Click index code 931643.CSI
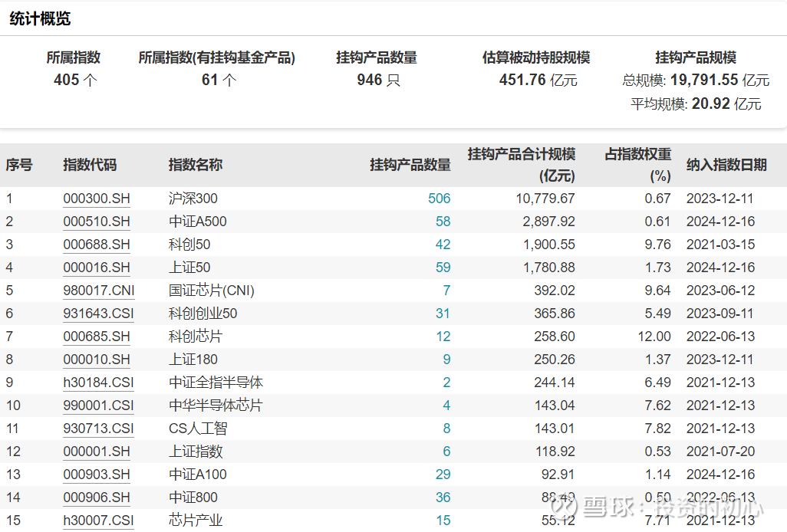787x532 pixels. 98,314
